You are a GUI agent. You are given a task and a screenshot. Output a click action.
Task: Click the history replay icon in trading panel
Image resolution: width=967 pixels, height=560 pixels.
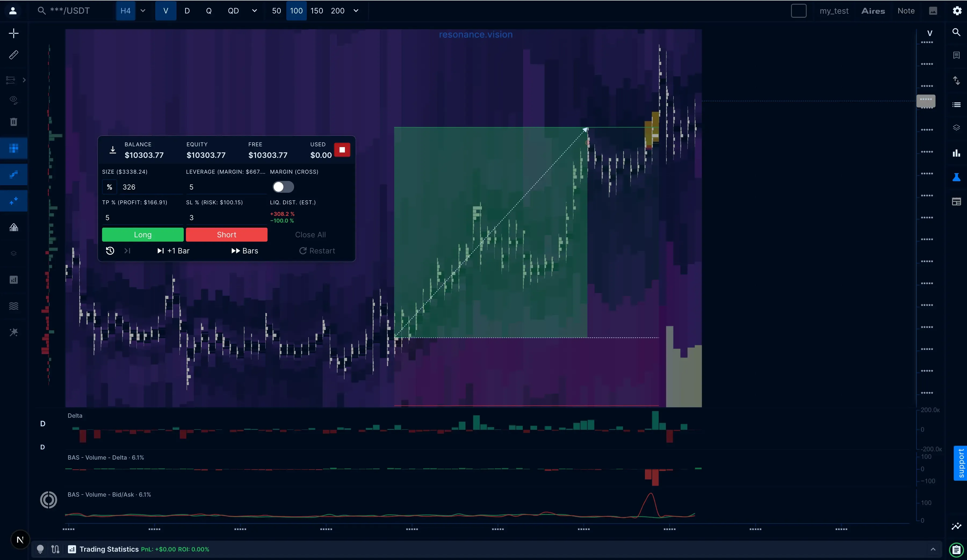(110, 251)
